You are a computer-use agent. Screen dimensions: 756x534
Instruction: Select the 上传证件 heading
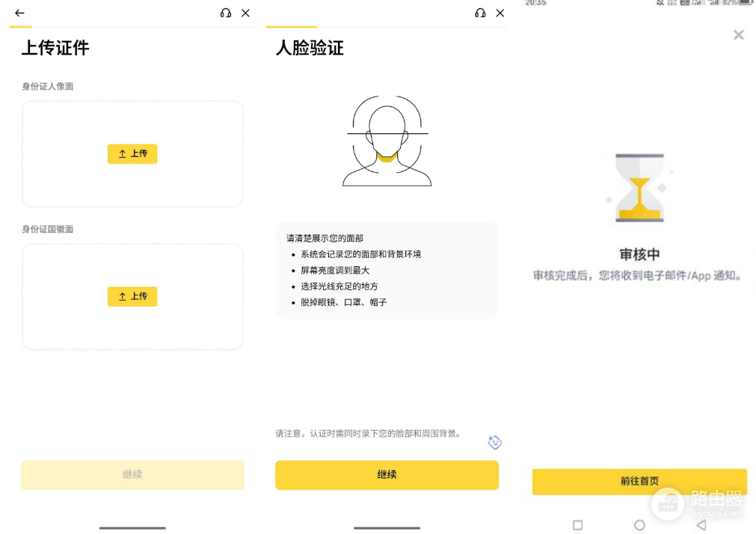55,48
